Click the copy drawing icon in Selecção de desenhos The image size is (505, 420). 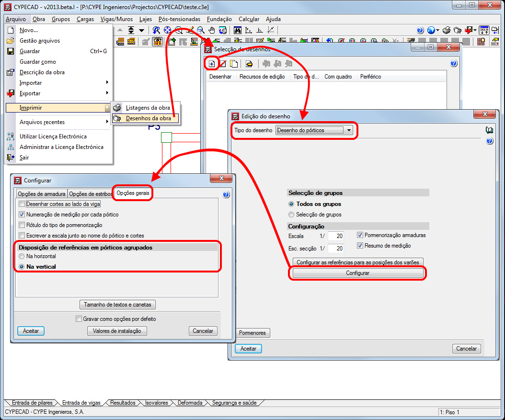[234, 64]
